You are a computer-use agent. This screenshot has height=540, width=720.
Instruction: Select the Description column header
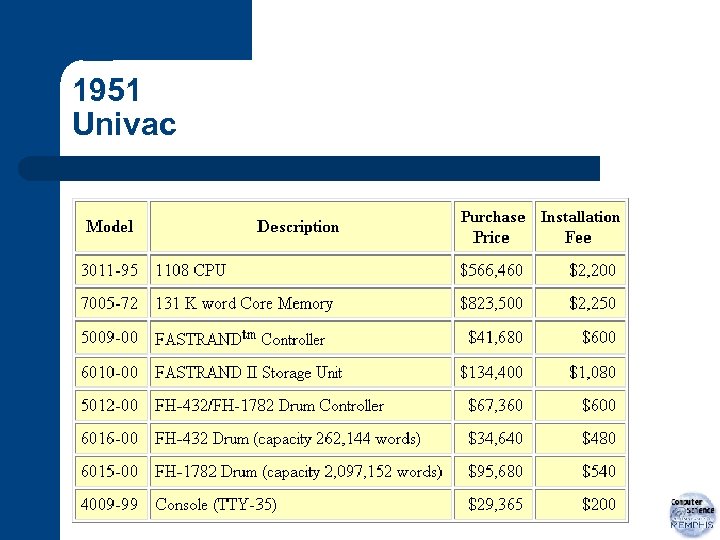(298, 226)
